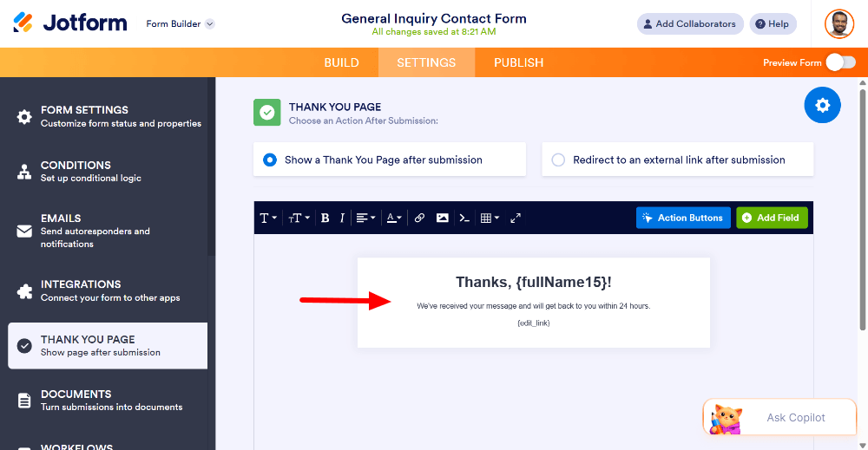
Task: Click the {edit_link} placeholder text
Action: [x=534, y=323]
